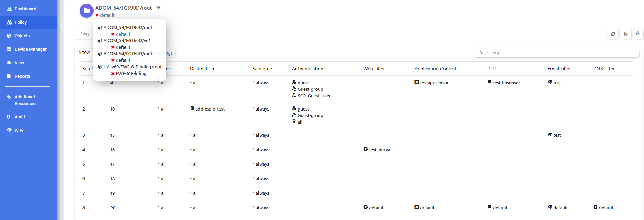Screen dimensions: 644x220
Task: Open Reports in the sidebar
Action: (x=29, y=76)
